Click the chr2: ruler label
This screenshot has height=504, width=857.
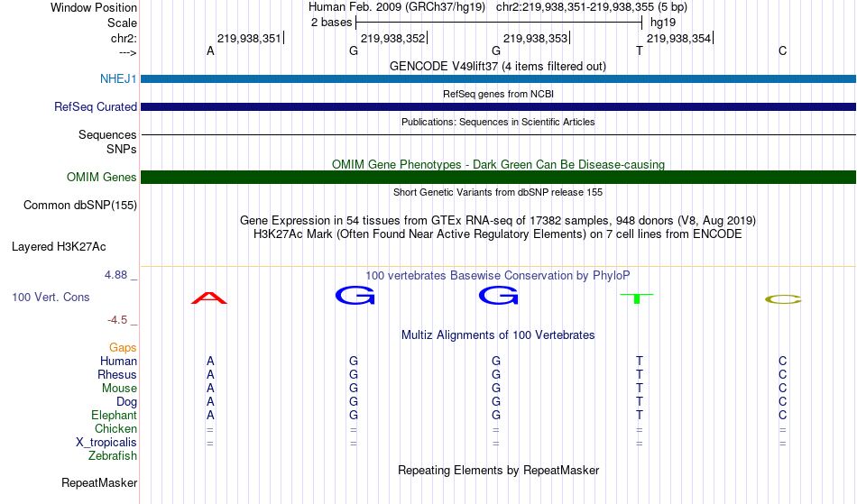pyautogui.click(x=124, y=38)
